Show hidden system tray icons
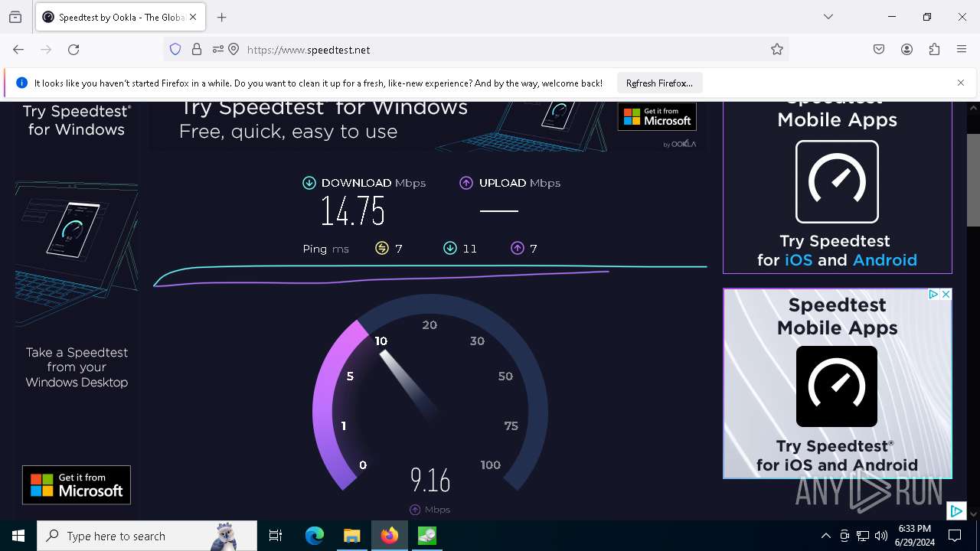The width and height of the screenshot is (980, 551). tap(826, 536)
